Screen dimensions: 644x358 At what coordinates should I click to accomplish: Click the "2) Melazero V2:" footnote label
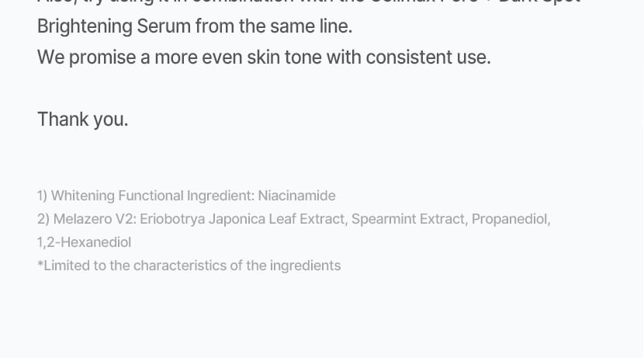(x=87, y=219)
